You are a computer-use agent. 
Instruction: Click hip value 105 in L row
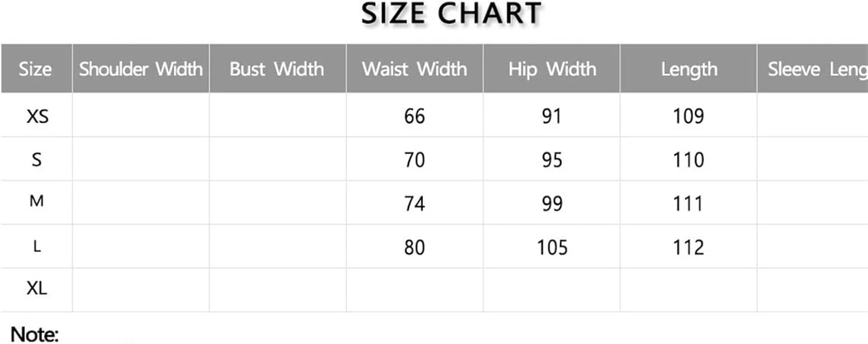pos(551,247)
